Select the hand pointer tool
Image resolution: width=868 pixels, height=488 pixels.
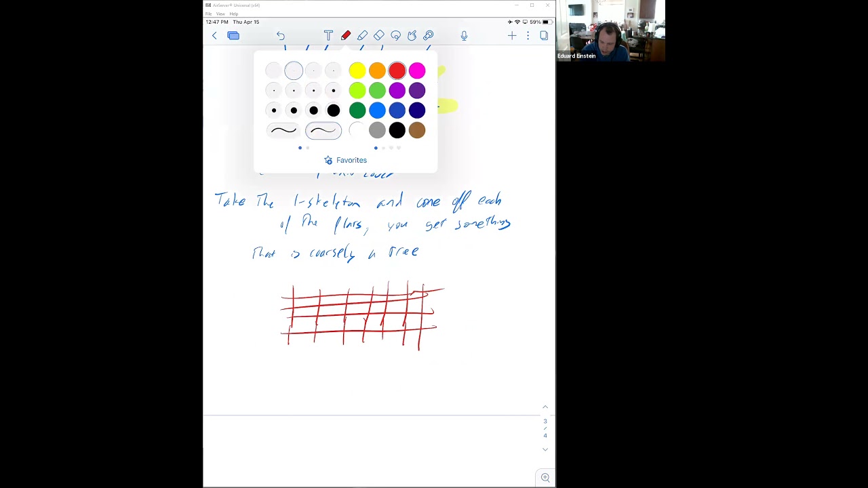(x=412, y=35)
